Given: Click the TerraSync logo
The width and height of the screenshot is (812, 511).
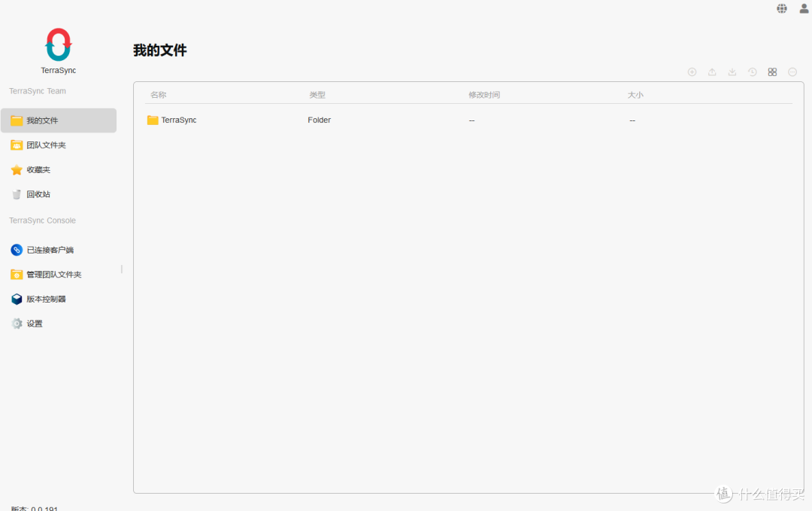Looking at the screenshot, I should click(59, 45).
